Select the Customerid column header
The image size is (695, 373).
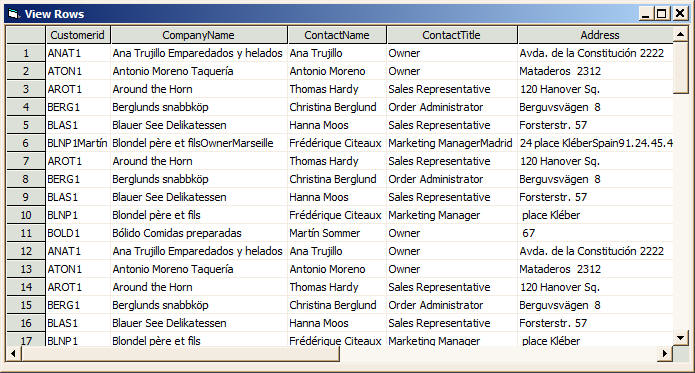pos(78,35)
